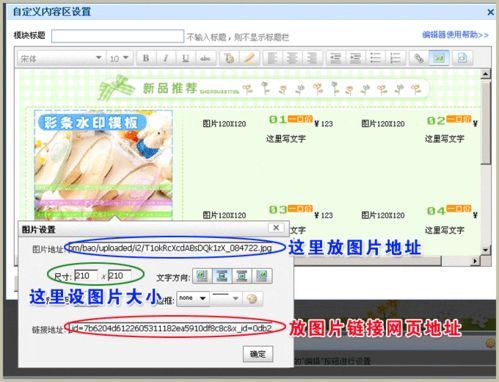Select fourth text-direction alignment icon in 图片设置

tap(262, 276)
